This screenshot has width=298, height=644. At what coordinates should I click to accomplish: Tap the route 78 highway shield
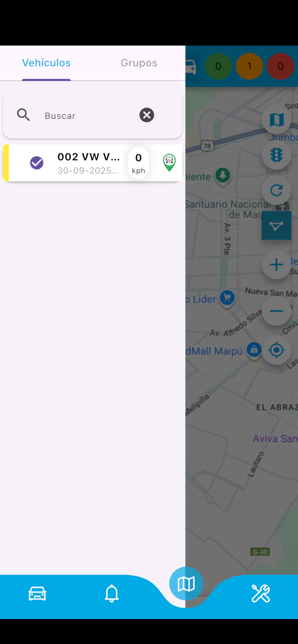point(207,146)
